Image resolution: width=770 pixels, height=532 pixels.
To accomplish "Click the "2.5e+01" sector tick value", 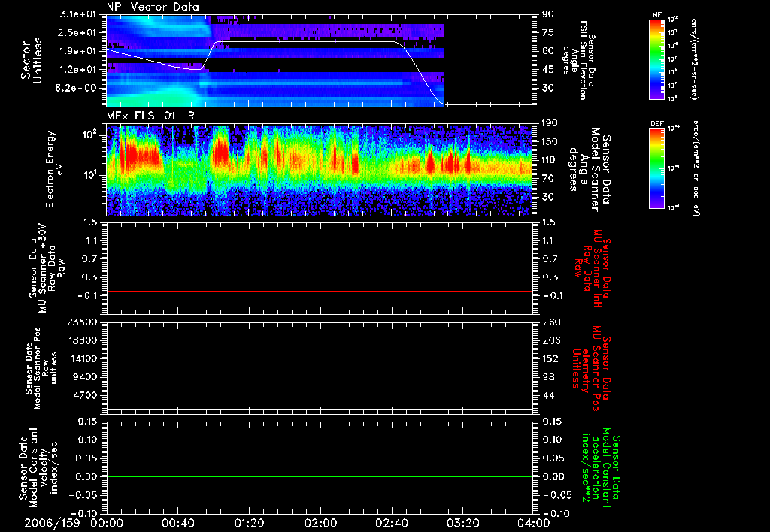I will coord(78,32).
